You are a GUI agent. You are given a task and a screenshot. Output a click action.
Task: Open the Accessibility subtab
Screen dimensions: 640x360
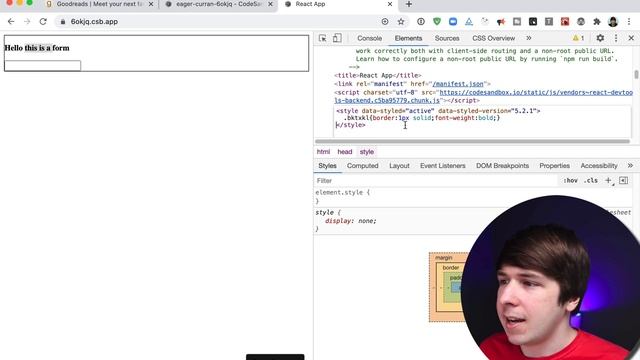point(599,166)
